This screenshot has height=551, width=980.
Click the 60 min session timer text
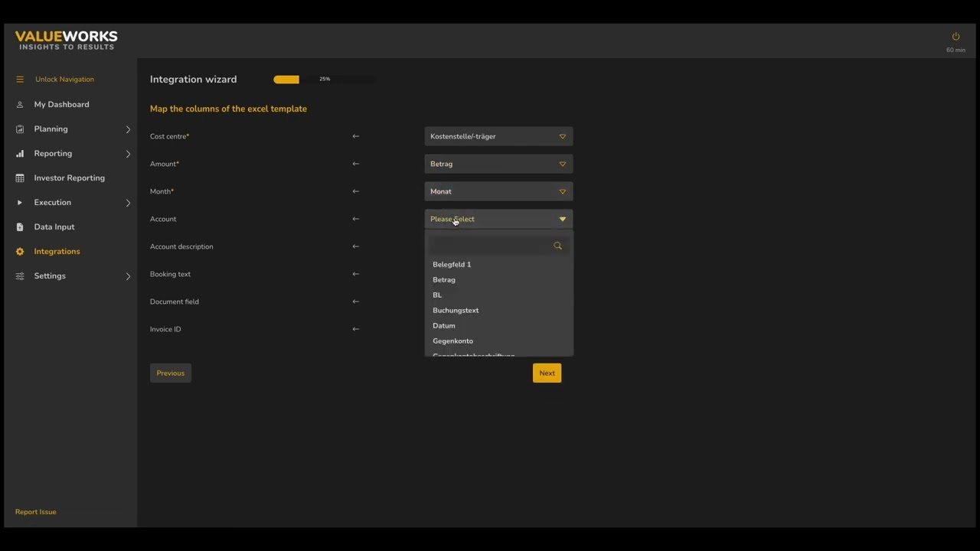[x=955, y=51]
